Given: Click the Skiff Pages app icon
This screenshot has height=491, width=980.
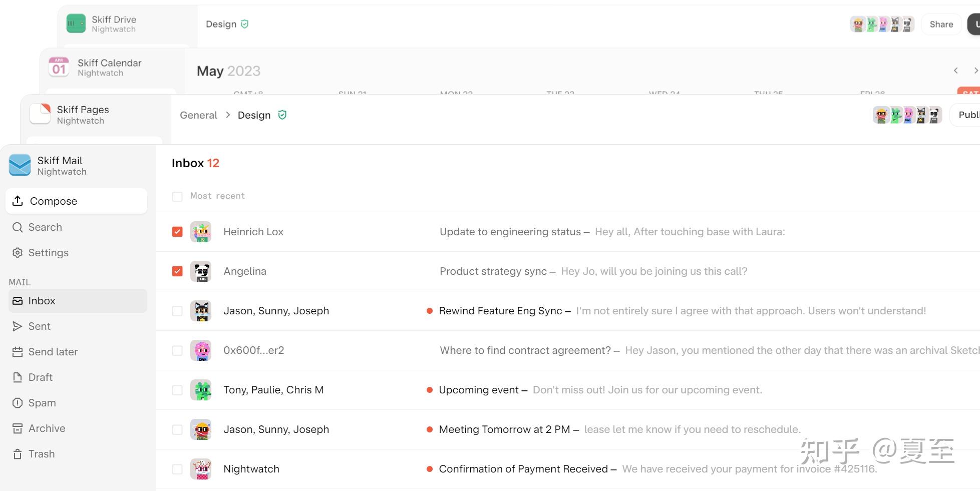Looking at the screenshot, I should (40, 114).
